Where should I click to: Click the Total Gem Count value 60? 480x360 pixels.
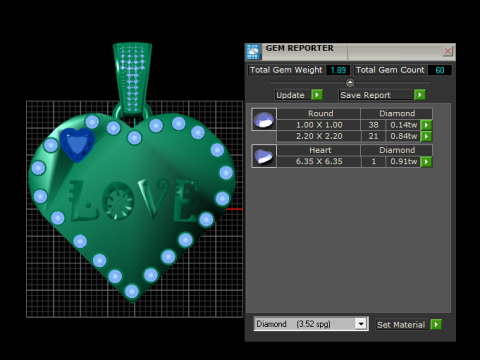coord(439,70)
